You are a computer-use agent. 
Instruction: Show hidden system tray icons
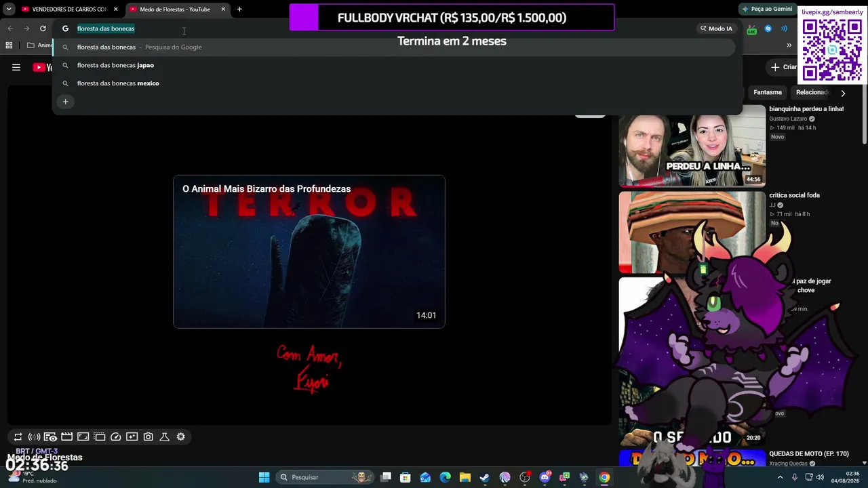click(x=780, y=477)
